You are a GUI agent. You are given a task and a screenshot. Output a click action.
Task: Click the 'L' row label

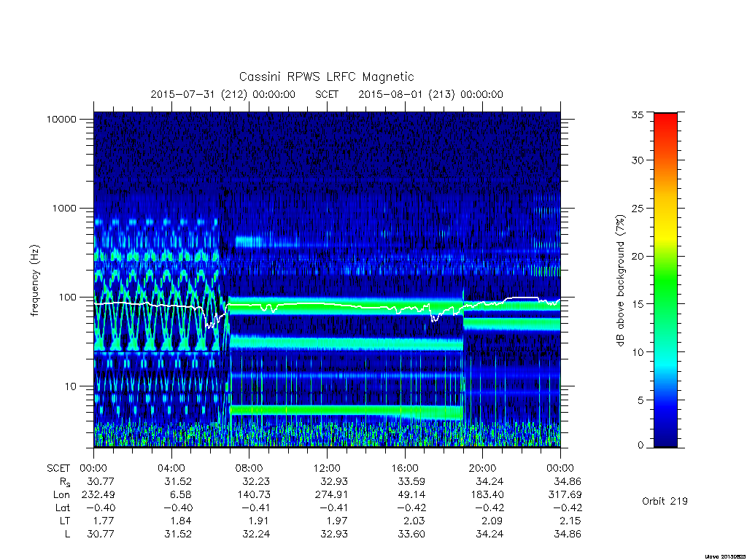[x=67, y=534]
